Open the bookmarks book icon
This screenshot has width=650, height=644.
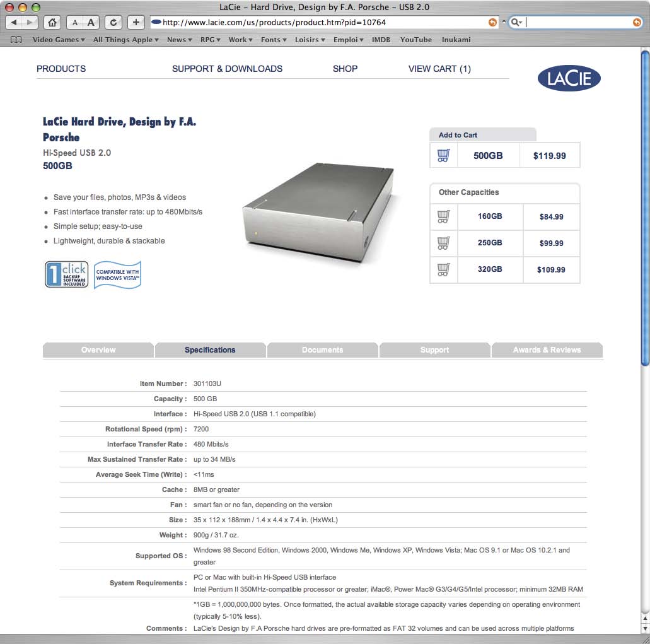coord(16,40)
